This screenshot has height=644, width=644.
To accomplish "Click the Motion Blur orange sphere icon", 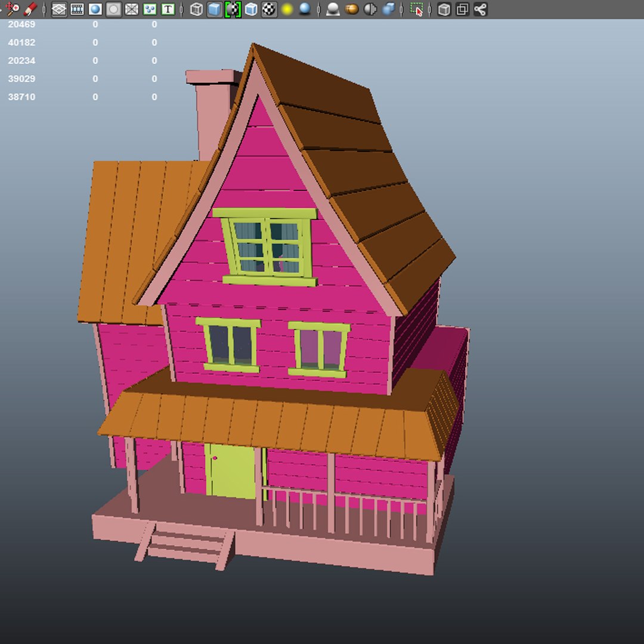I will pos(352,10).
